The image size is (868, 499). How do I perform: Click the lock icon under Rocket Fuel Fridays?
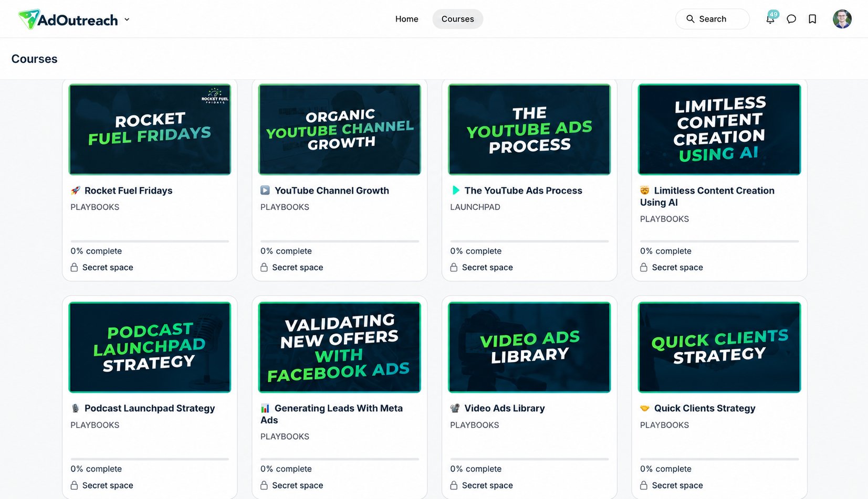point(74,267)
